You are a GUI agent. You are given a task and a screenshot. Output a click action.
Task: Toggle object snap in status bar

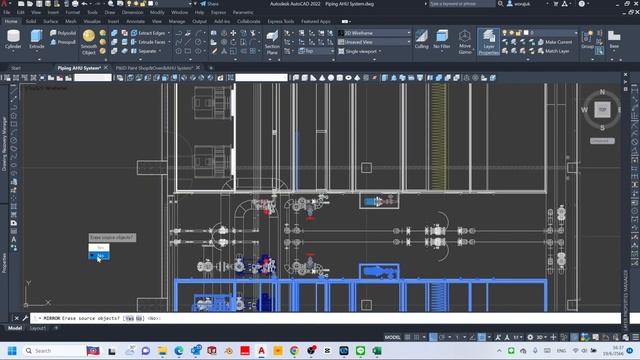(482, 337)
